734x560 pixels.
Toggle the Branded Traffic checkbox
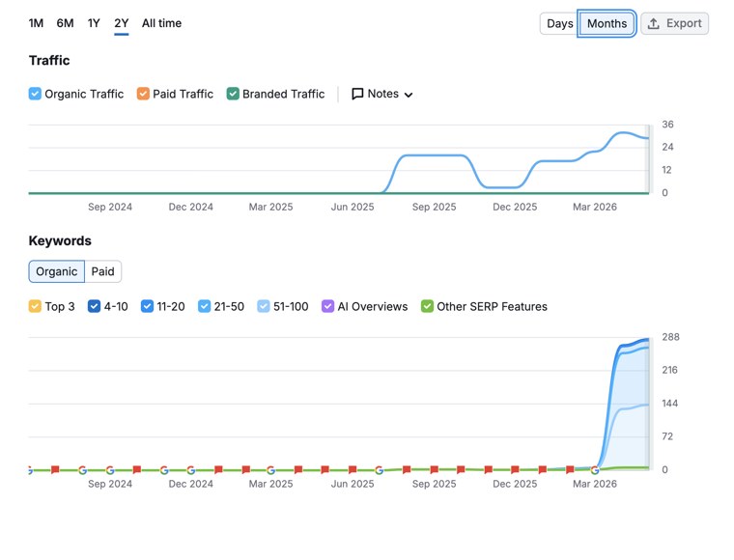click(x=233, y=94)
